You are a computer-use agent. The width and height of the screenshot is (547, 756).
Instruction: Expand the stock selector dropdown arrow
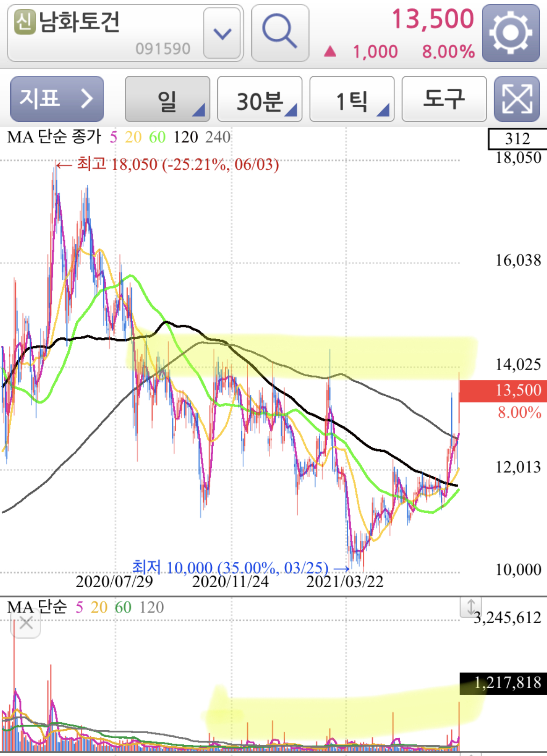tap(223, 33)
